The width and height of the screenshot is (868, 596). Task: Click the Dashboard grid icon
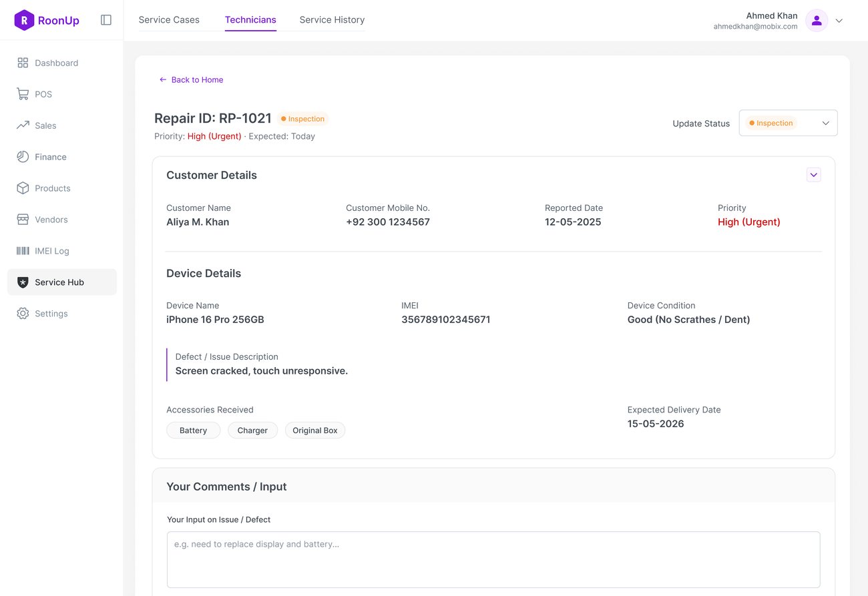pyautogui.click(x=23, y=63)
